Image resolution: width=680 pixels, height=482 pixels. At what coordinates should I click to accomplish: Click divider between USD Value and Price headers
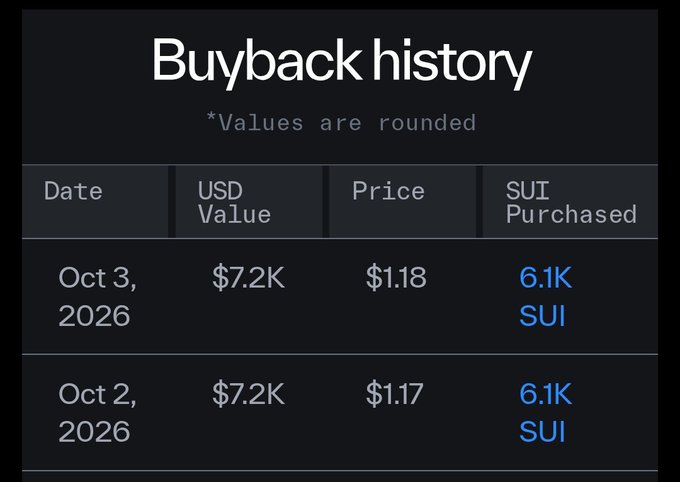click(326, 201)
